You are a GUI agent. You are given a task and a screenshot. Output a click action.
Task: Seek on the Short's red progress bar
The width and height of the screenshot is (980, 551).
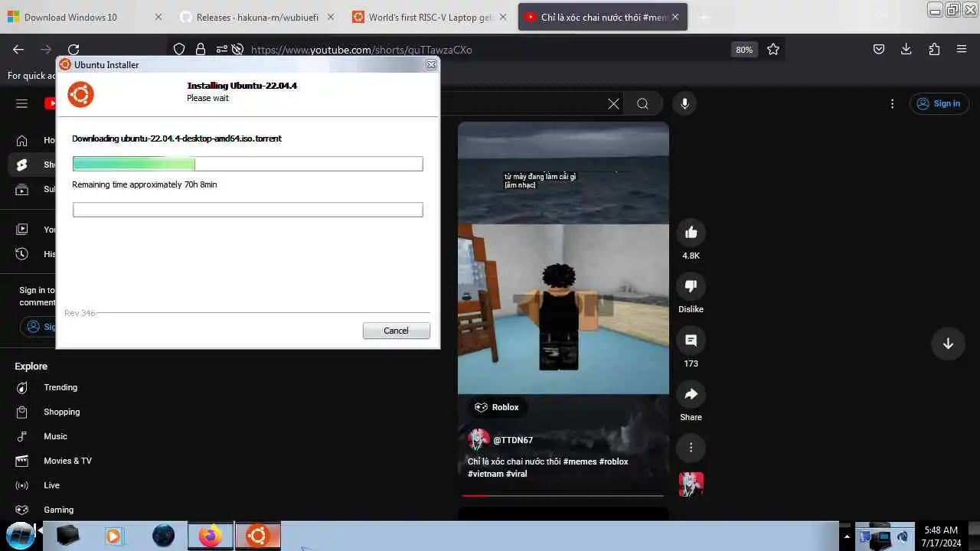(x=563, y=495)
